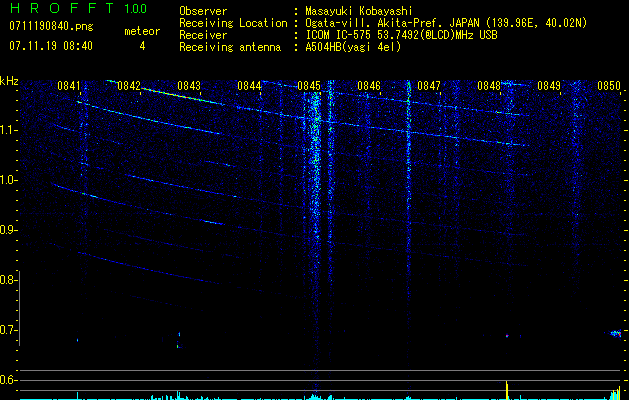629x400 pixels.
Task: Click the meteor count label
Action: tap(142, 31)
